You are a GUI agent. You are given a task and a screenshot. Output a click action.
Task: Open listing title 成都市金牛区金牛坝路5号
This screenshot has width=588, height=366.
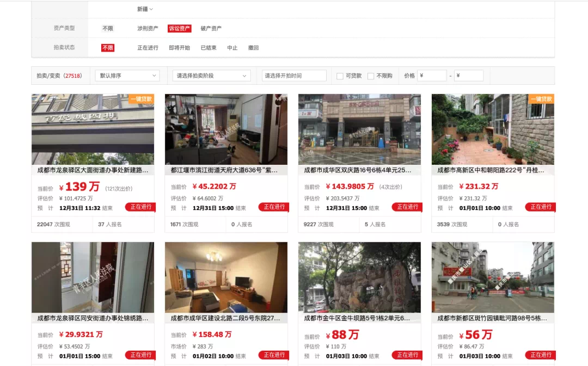[357, 318]
